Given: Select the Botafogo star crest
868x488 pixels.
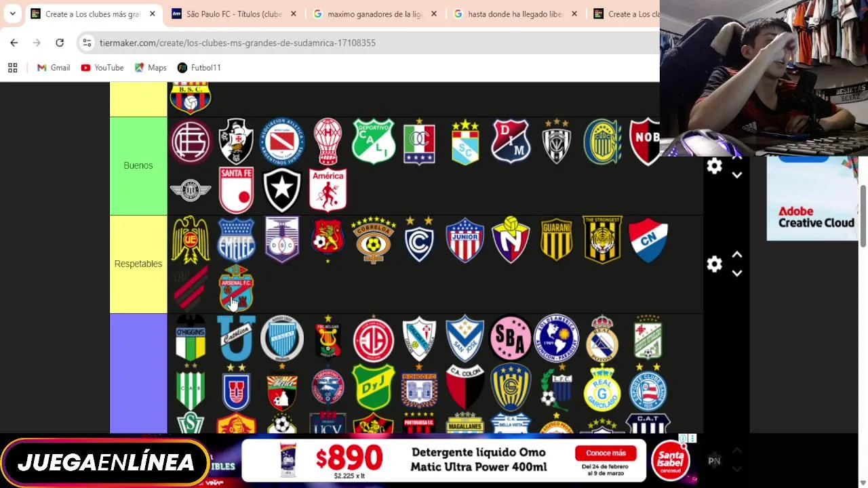Looking at the screenshot, I should [282, 190].
